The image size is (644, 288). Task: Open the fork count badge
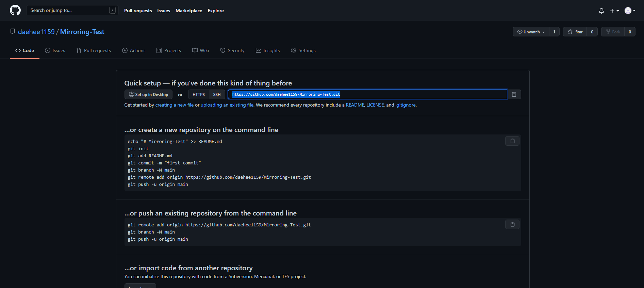(630, 32)
